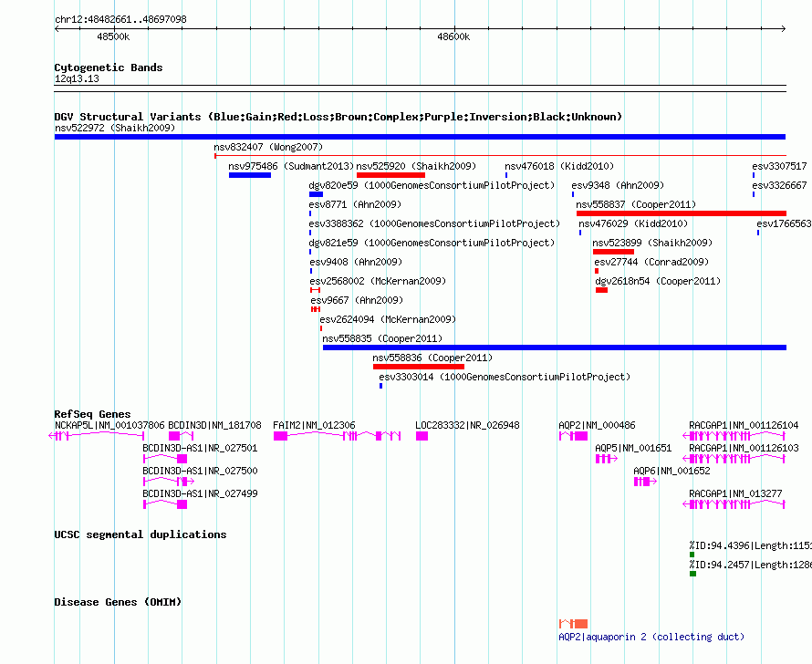Click the nsv975486 (Sudmant2013) blue bar

(x=250, y=175)
